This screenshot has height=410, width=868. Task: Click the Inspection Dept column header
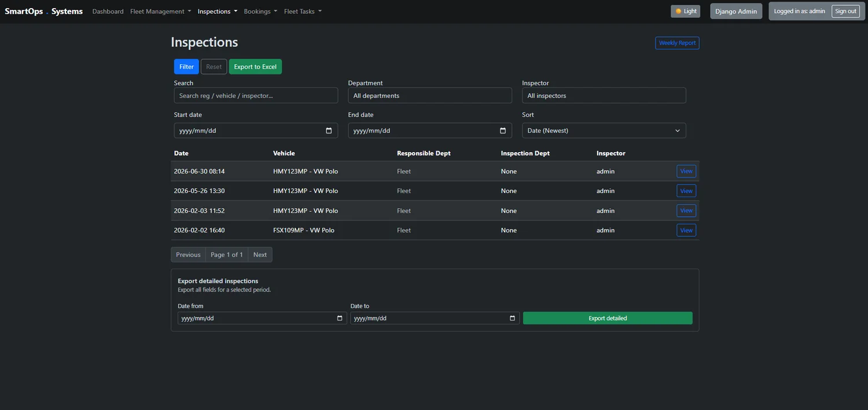pos(525,153)
